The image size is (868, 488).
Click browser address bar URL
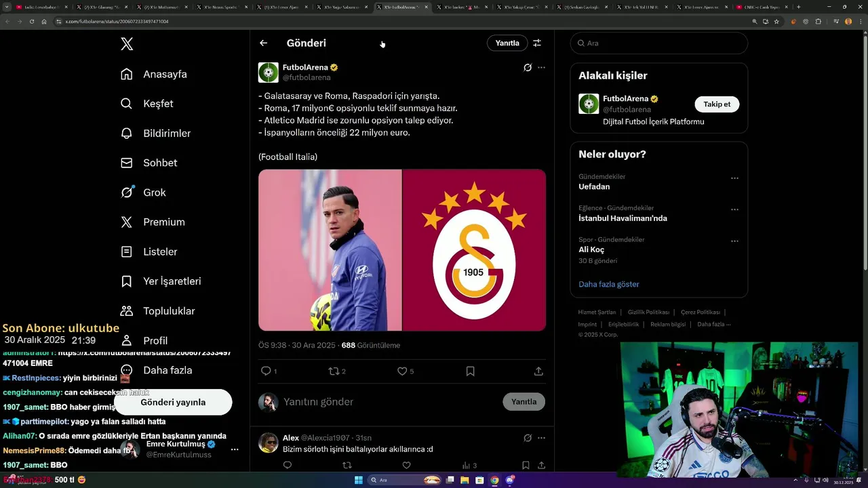point(117,21)
